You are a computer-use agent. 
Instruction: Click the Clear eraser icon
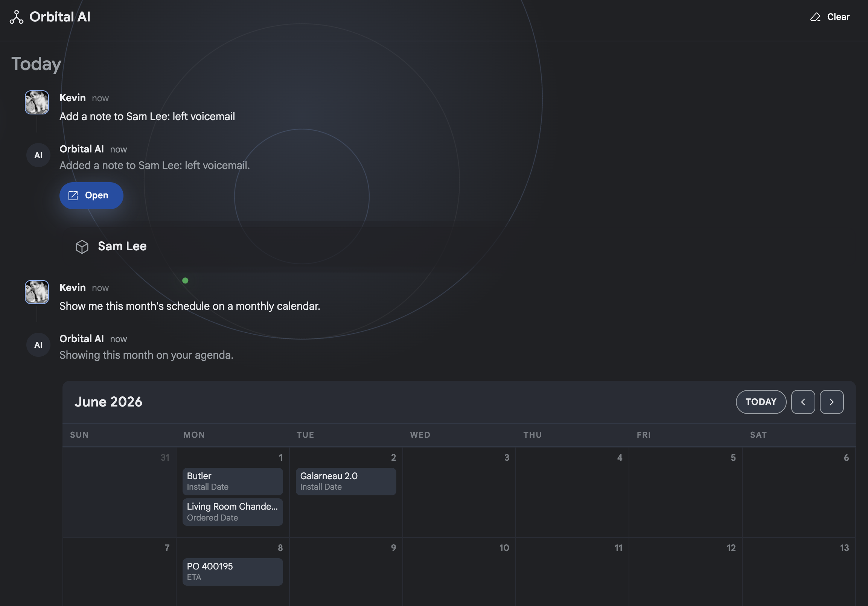click(x=815, y=17)
